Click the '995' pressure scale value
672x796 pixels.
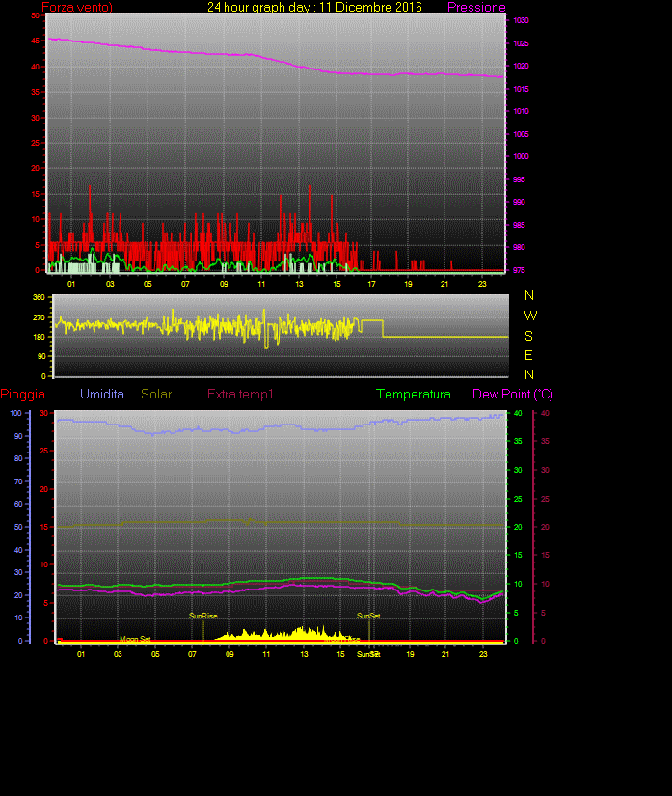click(x=519, y=179)
